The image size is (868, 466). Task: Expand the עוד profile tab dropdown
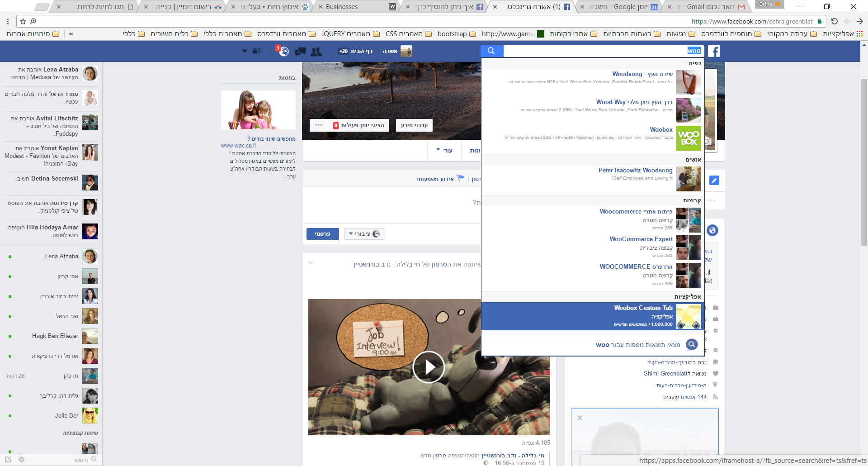444,150
